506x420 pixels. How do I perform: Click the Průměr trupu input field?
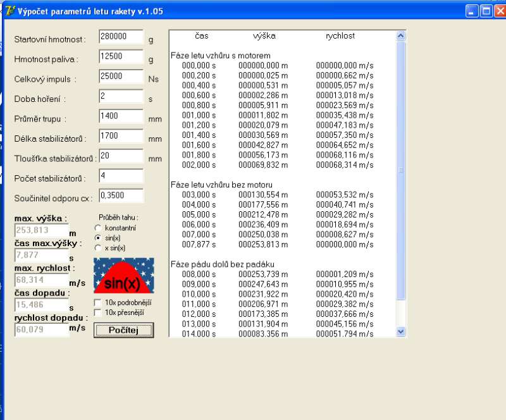121,116
